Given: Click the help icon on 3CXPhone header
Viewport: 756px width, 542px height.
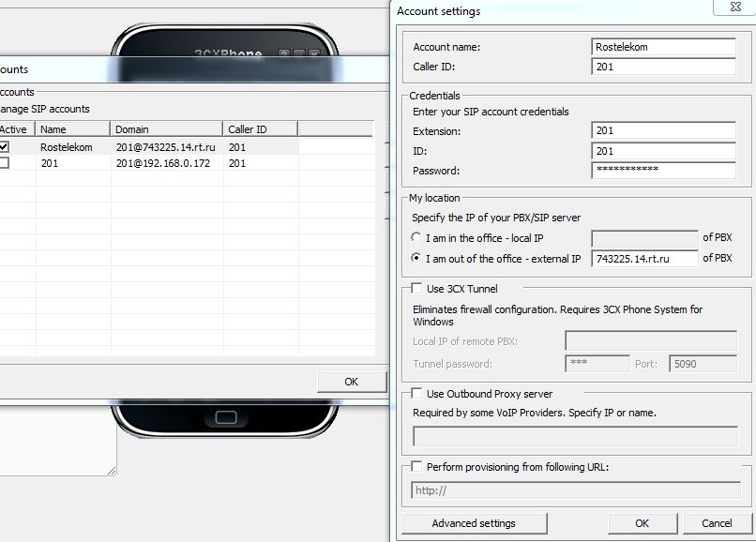Looking at the screenshot, I should (283, 54).
